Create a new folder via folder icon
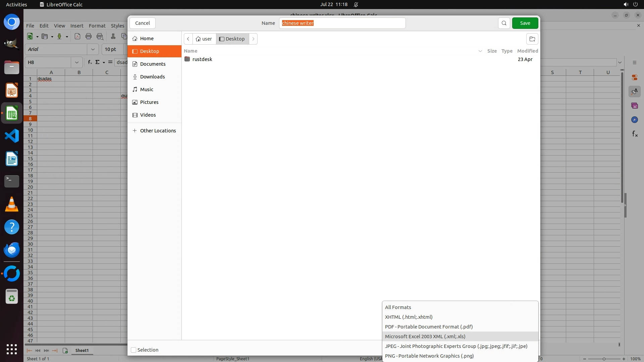Viewport: 644px width, 362px height. 532,39
